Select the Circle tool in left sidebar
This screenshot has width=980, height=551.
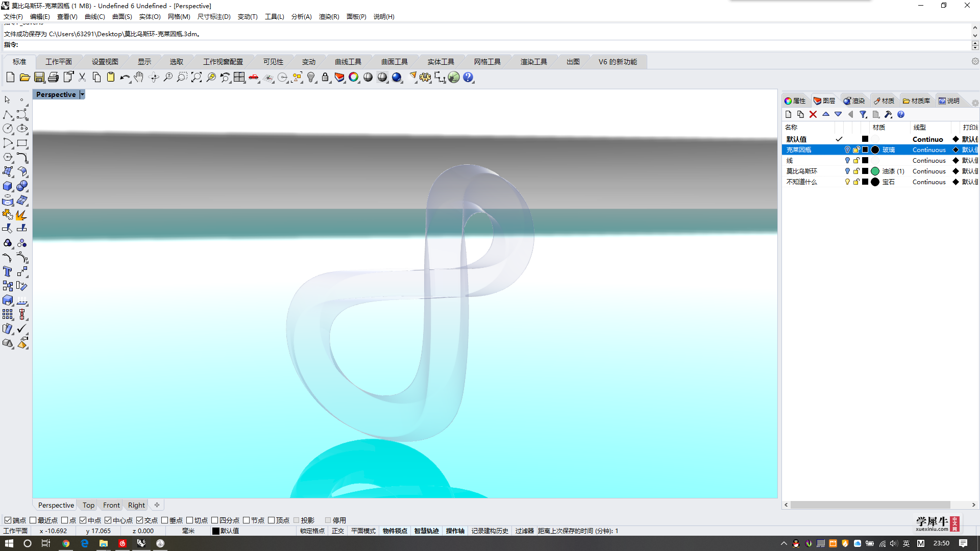coord(8,129)
